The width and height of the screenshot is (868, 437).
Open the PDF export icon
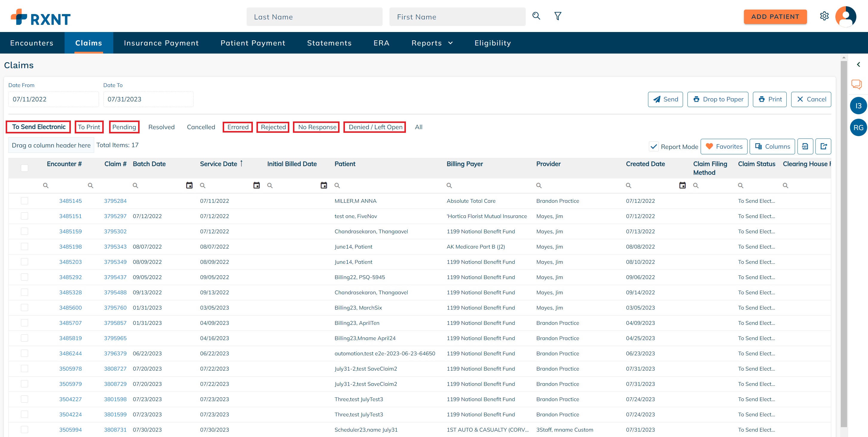point(805,146)
